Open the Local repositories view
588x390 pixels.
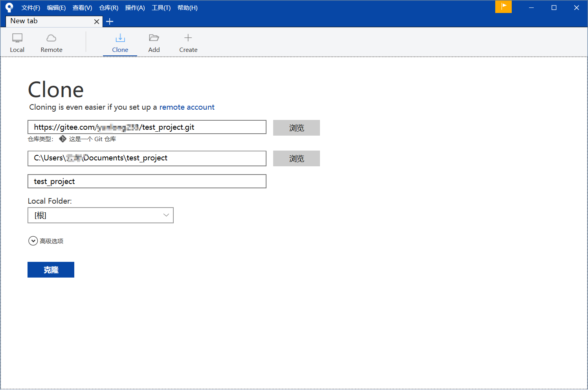[17, 43]
